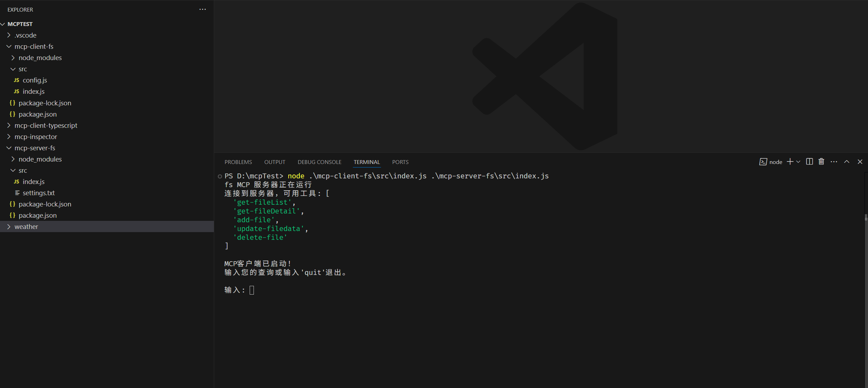868x388 pixels.
Task: Expand the mcp-inspector folder
Action: click(35, 137)
